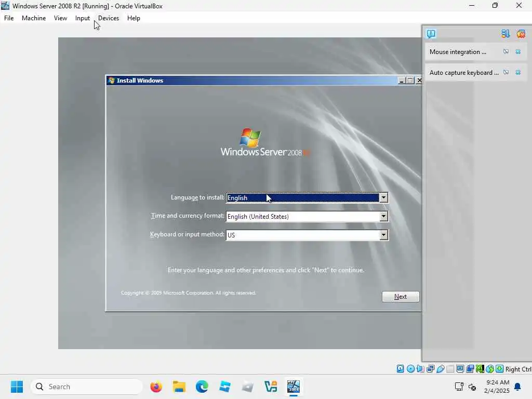Click audio indicator in VirtualBox status bar
532x399 pixels.
[x=420, y=369]
